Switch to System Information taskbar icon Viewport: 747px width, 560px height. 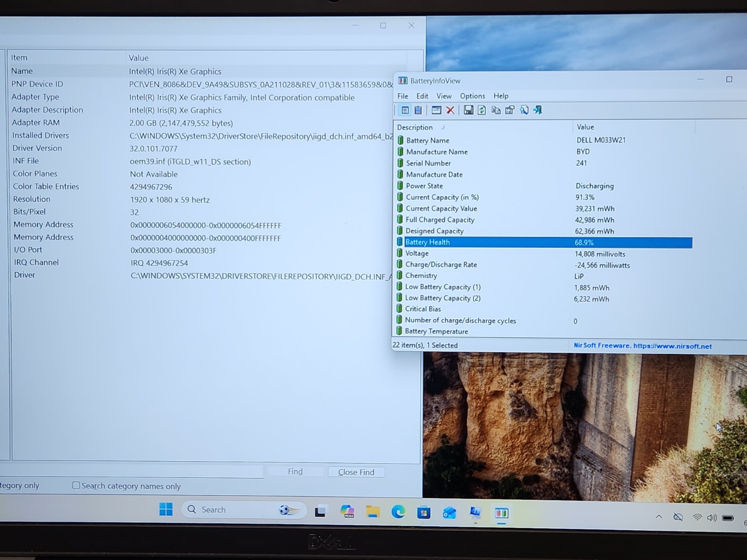pos(475,513)
